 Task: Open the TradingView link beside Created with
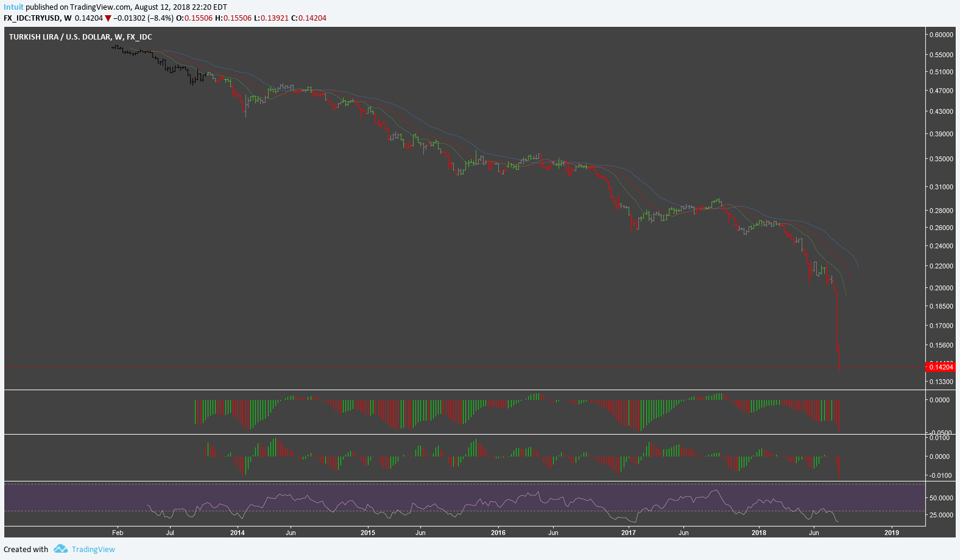pos(93,549)
